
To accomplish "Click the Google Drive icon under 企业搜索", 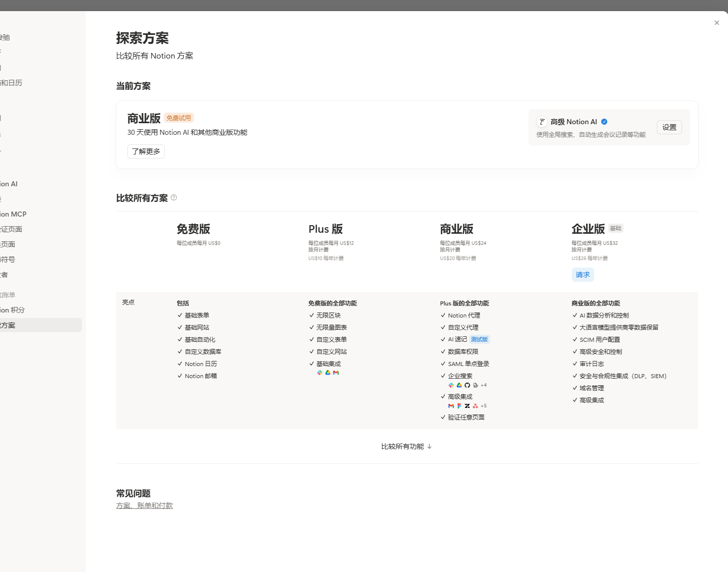I will click(x=459, y=385).
